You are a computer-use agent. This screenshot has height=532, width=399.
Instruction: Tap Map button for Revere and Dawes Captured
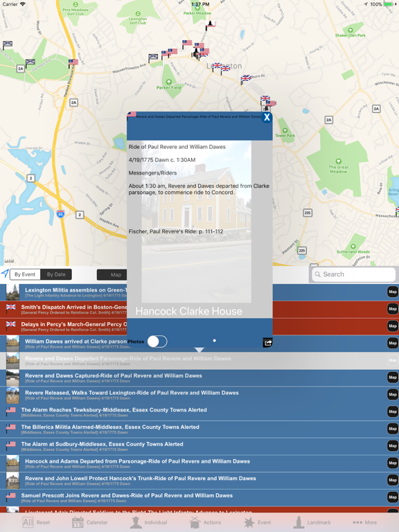click(x=393, y=378)
